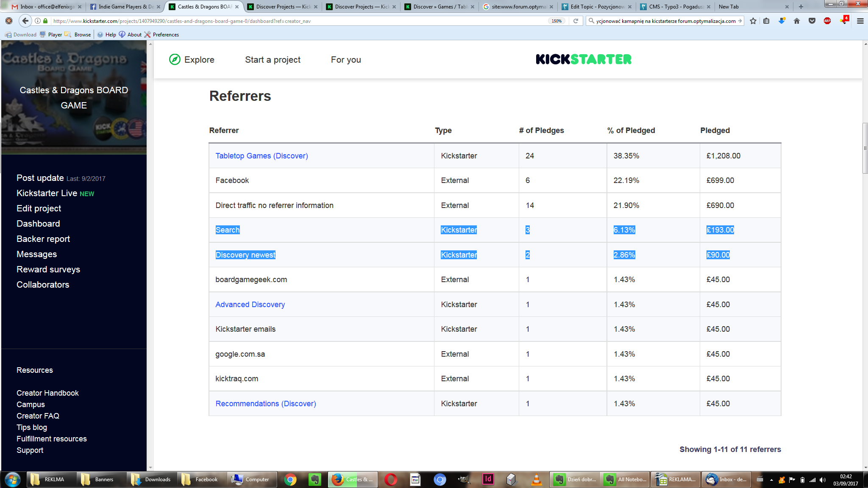Open Evernote pinned taskbar icon

point(314,480)
